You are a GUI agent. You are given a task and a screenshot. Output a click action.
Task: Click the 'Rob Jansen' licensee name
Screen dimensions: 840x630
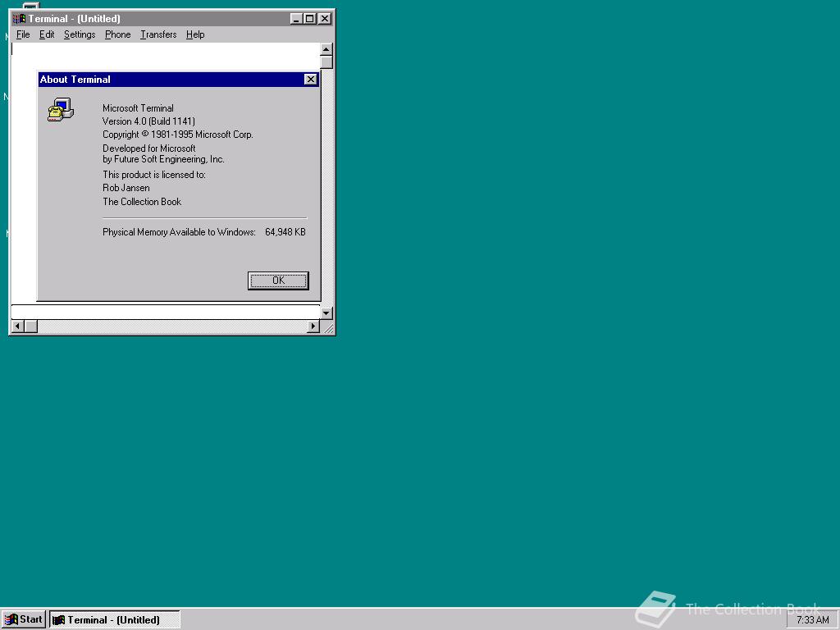click(126, 188)
